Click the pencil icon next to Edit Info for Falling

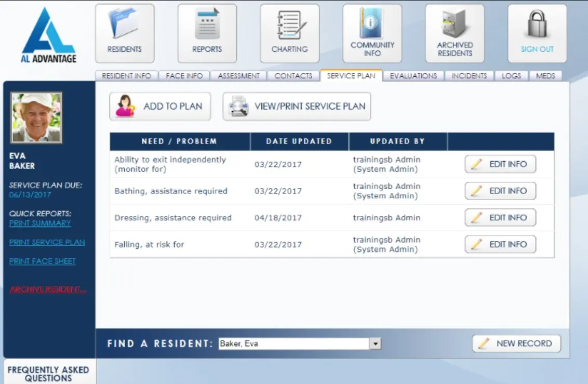click(x=476, y=244)
